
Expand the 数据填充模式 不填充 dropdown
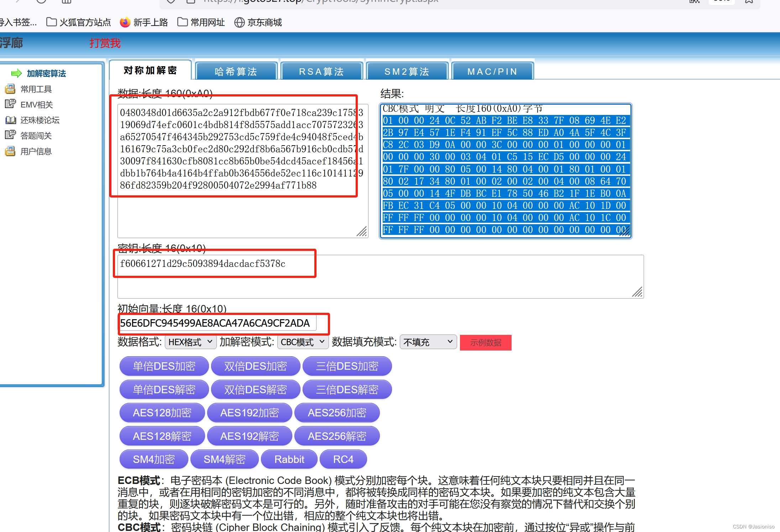click(x=428, y=342)
